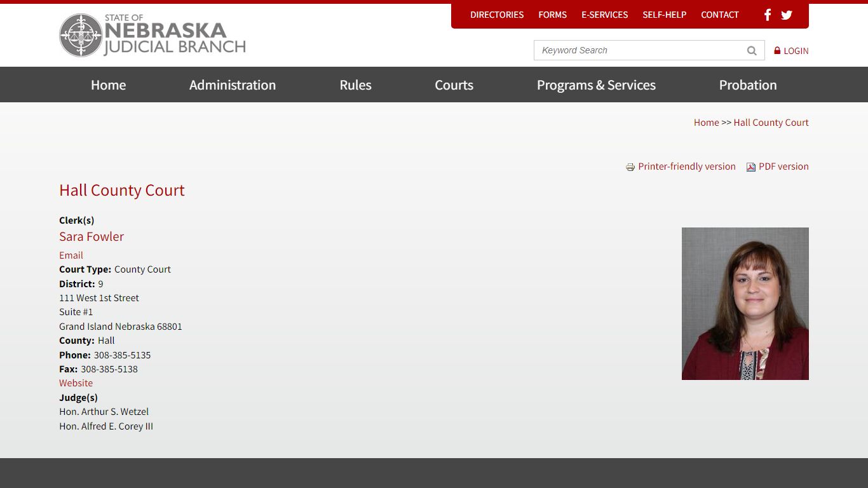Select the Home breadcrumb link

pyautogui.click(x=706, y=123)
